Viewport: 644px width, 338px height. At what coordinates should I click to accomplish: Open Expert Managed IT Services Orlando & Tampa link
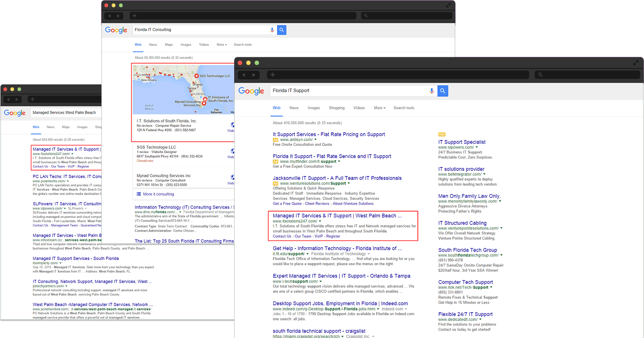[342, 276]
